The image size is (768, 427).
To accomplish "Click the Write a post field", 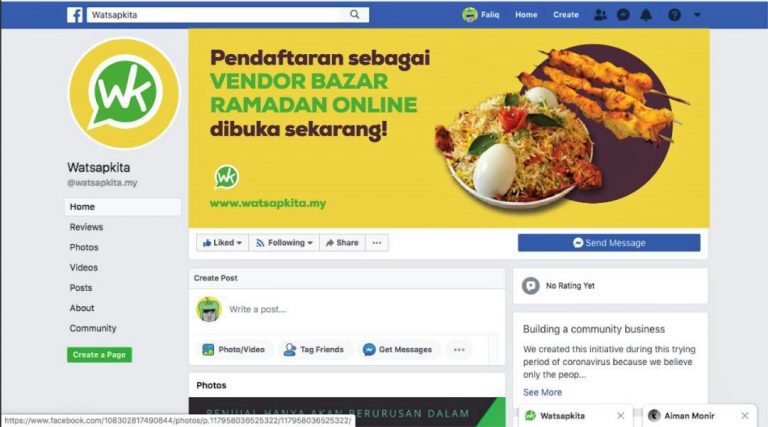I will 362,309.
